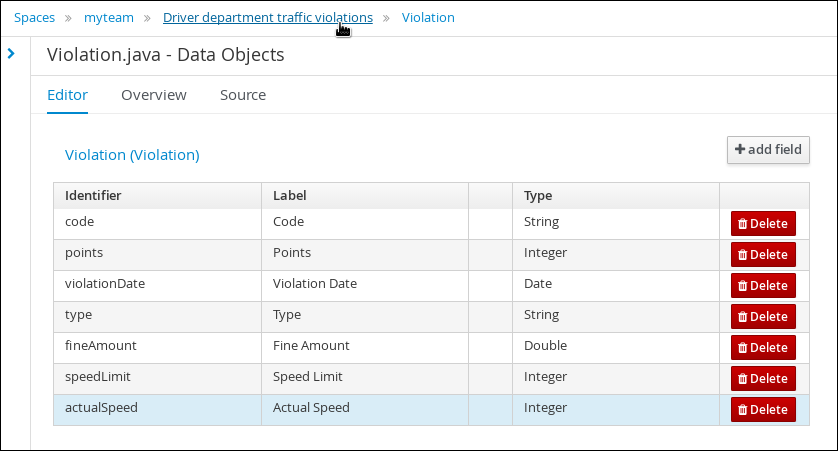The width and height of the screenshot is (838, 451).
Task: Delete the speedLimit field
Action: click(763, 378)
